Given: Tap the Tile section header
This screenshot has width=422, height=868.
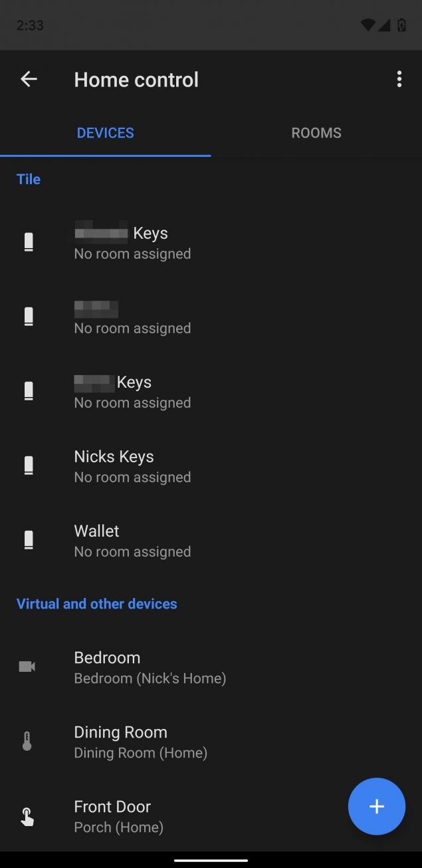Looking at the screenshot, I should [29, 179].
